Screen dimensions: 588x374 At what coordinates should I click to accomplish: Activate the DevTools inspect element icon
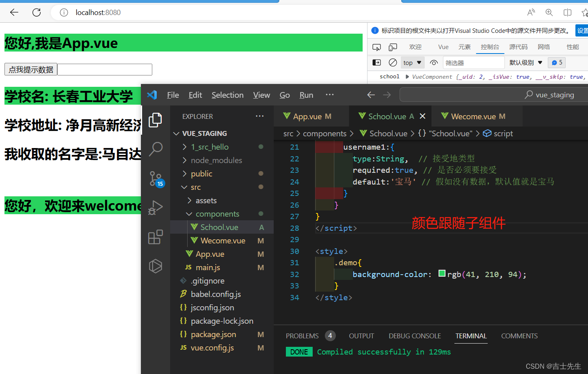tap(376, 47)
